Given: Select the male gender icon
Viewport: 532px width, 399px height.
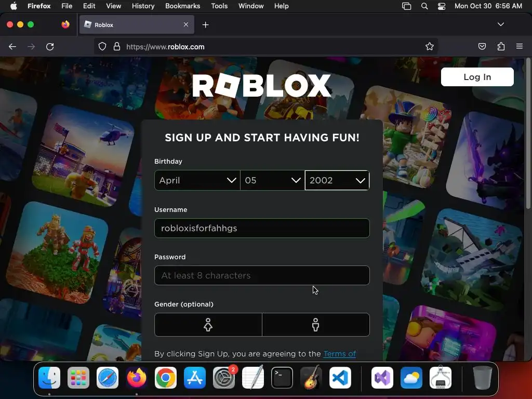Looking at the screenshot, I should point(315,325).
